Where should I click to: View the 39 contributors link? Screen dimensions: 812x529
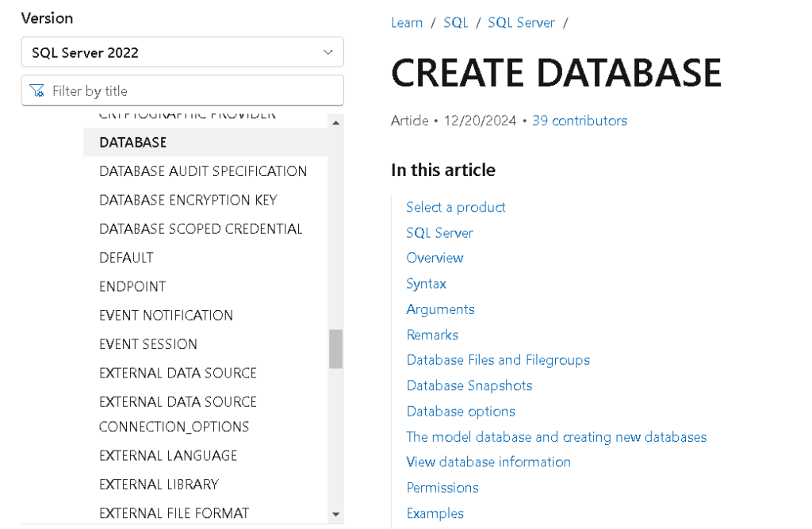point(580,121)
